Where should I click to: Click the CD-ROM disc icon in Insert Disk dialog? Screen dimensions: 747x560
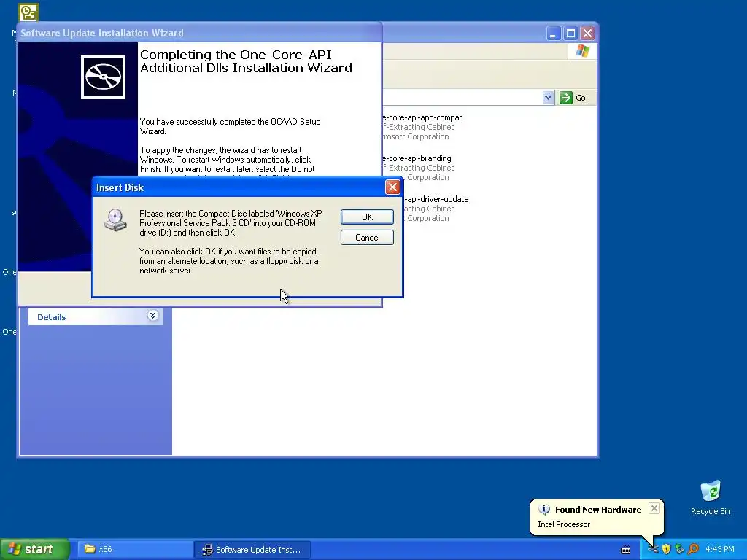coord(115,220)
